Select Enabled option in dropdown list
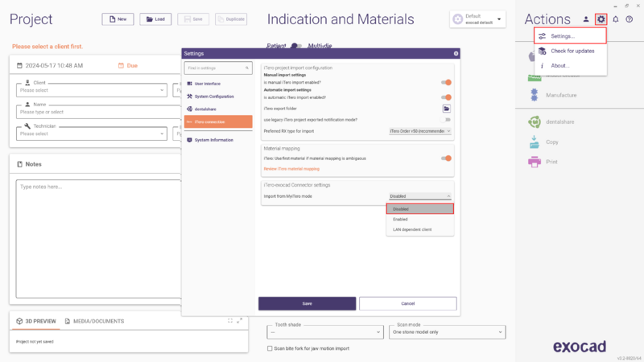Screen dimensions: 644x362 point(419,219)
